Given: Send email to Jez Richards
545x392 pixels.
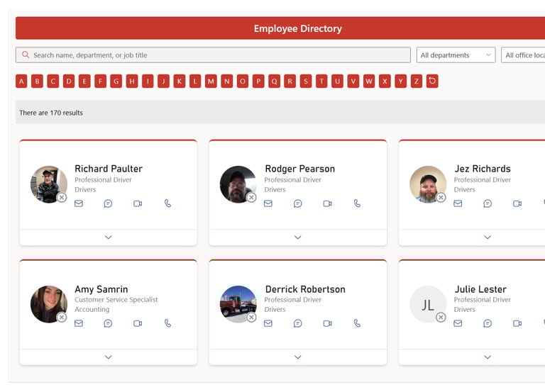Looking at the screenshot, I should coord(458,203).
